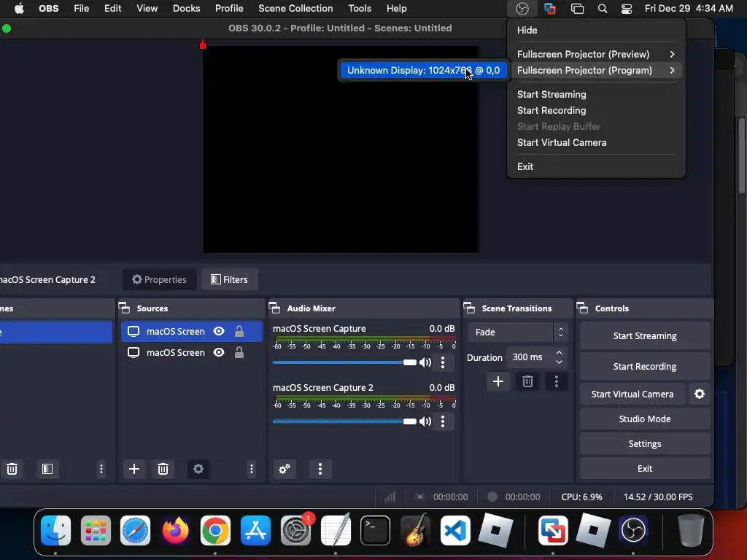This screenshot has height=560, width=747.
Task: Open options dots for macOS Screen Capture audio
Action: [443, 362]
